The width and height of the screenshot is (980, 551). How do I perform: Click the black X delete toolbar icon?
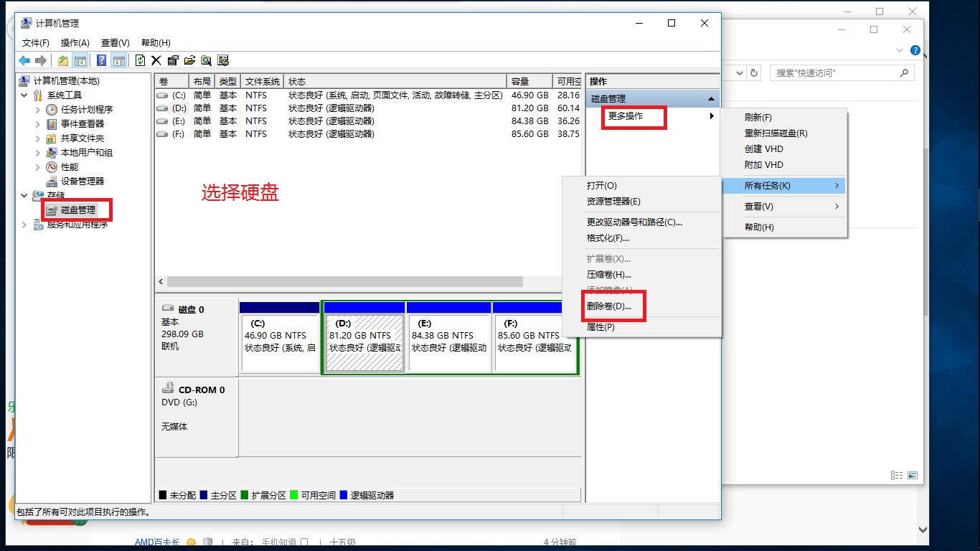pyautogui.click(x=156, y=61)
